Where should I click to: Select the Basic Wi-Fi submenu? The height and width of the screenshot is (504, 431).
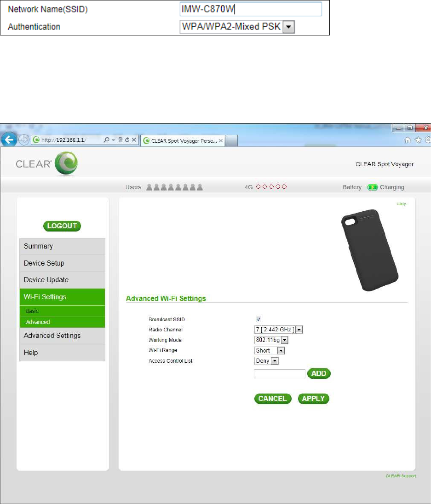pyautogui.click(x=62, y=311)
